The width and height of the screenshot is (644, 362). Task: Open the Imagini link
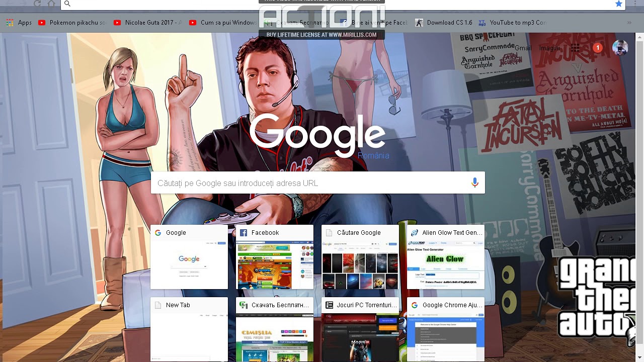pyautogui.click(x=549, y=48)
